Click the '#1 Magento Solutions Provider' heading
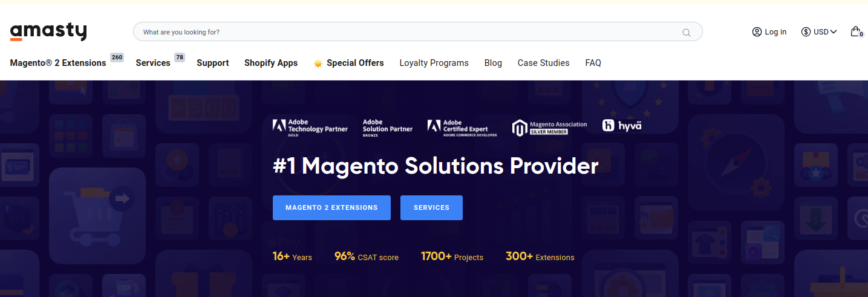Screen dimensions: 868x297 436,166
